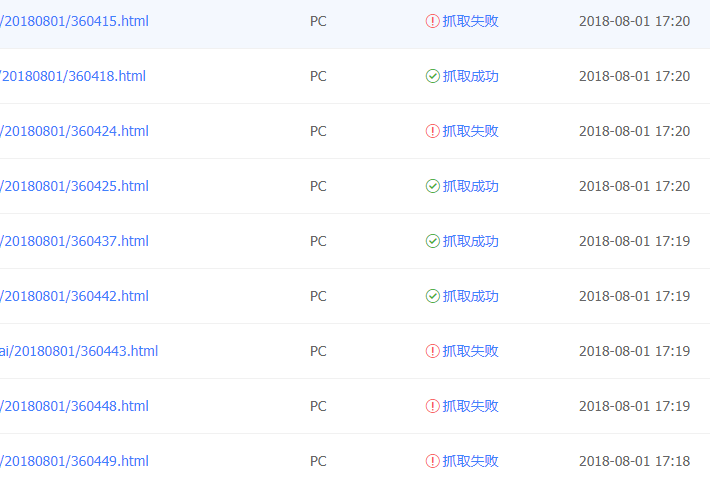Image resolution: width=710 pixels, height=478 pixels.
Task: Click 抓取成功 status text for 360425.html
Action: 471,186
